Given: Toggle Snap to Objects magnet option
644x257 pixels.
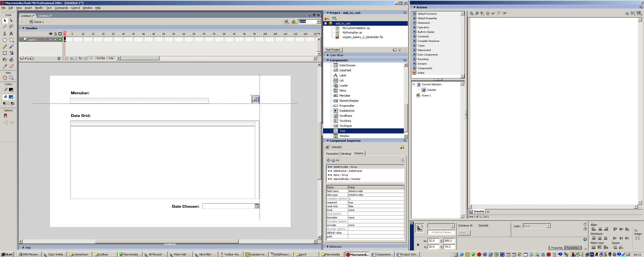Looking at the screenshot, I should pos(5,116).
